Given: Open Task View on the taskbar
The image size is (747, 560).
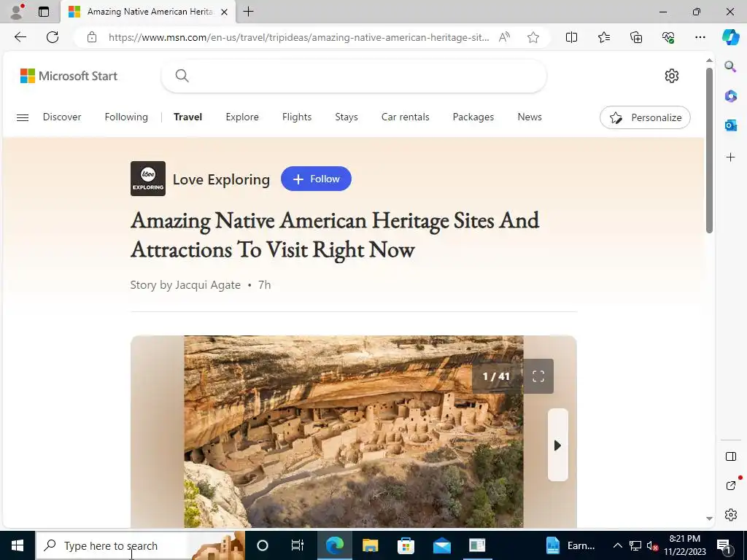Looking at the screenshot, I should 298,545.
